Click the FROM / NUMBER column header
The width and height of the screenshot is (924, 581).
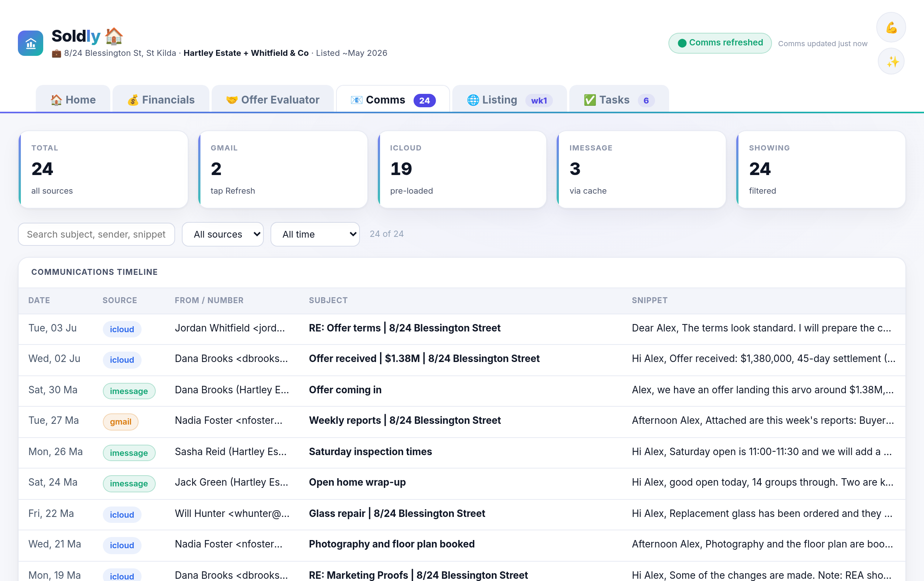coord(209,300)
